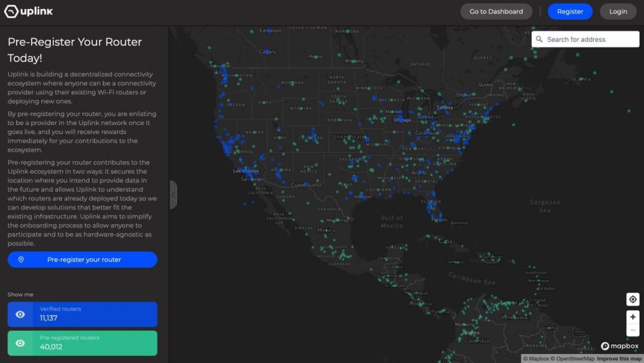The height and width of the screenshot is (363, 644).
Task: Click the magnifier icon in address search
Action: (x=539, y=39)
